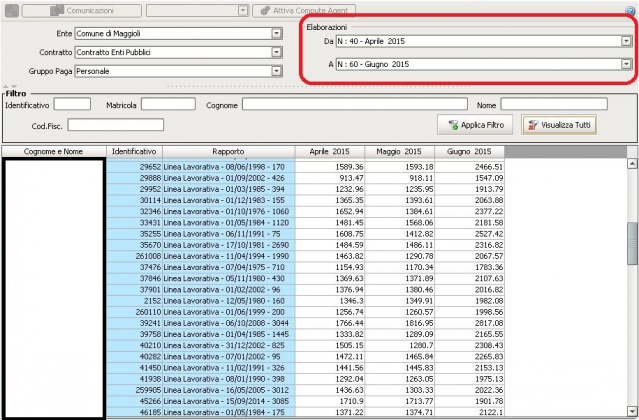Click the Aprile 2015 column header
This screenshot has height=420, width=639.
point(329,152)
